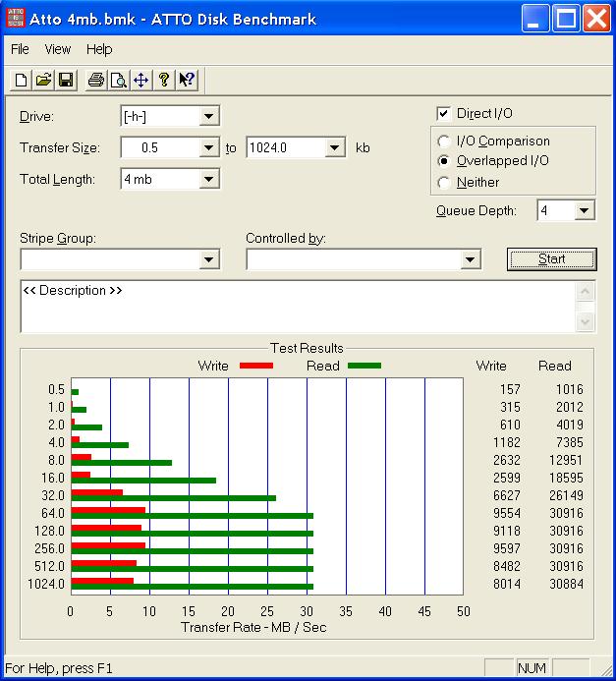Click the red write bar for 64.0
Screen dimensions: 616x681
(108, 510)
